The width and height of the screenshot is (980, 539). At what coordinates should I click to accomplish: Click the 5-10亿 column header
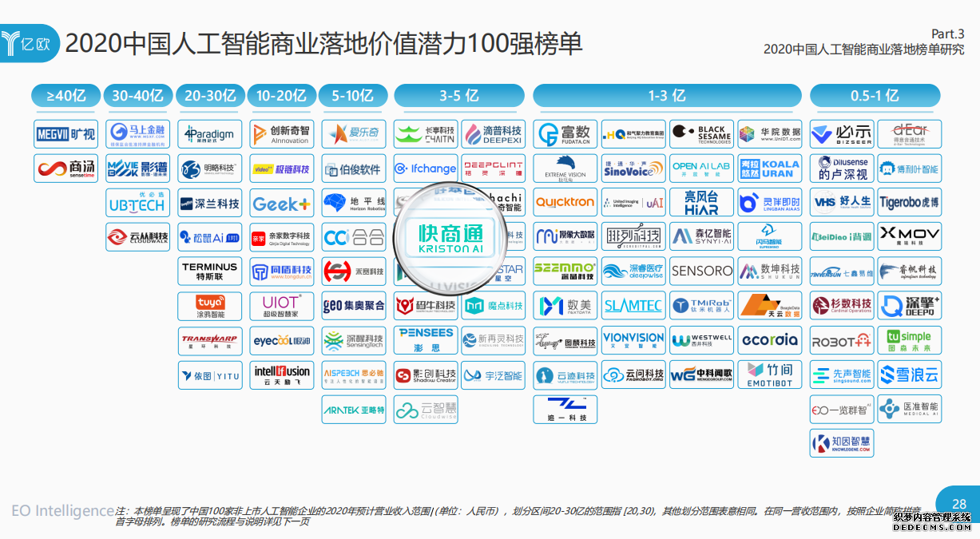pos(354,96)
